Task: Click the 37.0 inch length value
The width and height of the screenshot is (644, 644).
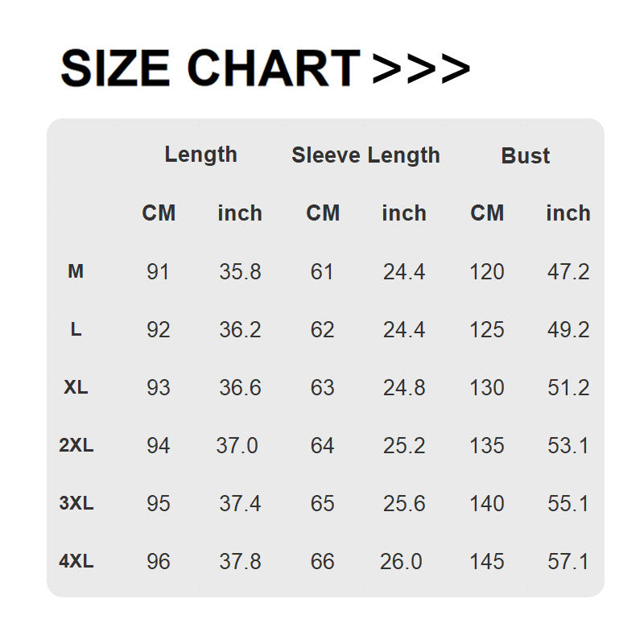Action: point(237,446)
